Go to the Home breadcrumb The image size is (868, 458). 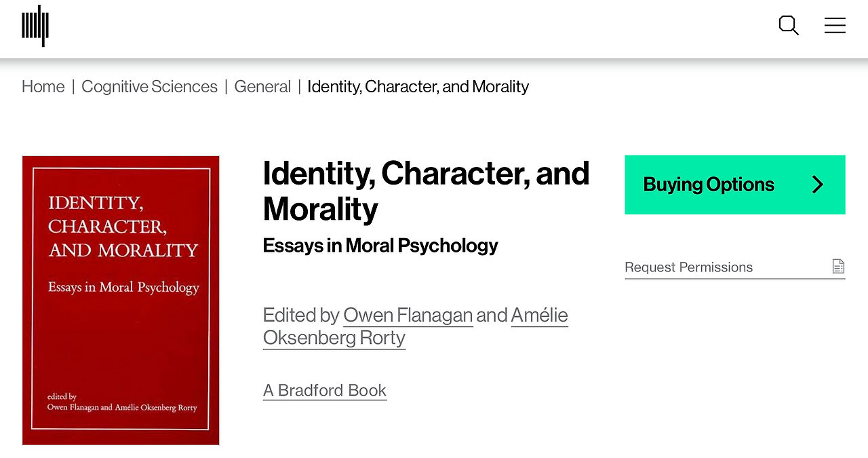pyautogui.click(x=43, y=87)
